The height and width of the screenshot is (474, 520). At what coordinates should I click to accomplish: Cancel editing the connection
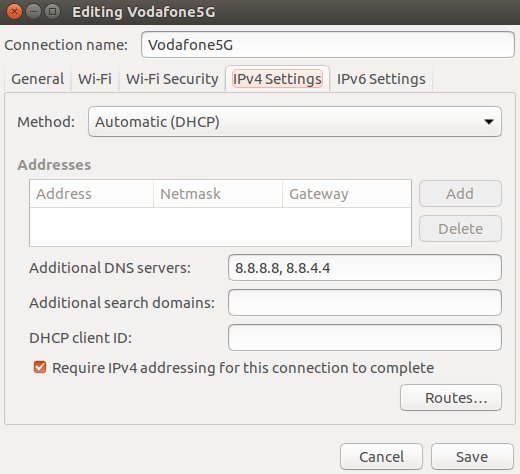(x=381, y=457)
